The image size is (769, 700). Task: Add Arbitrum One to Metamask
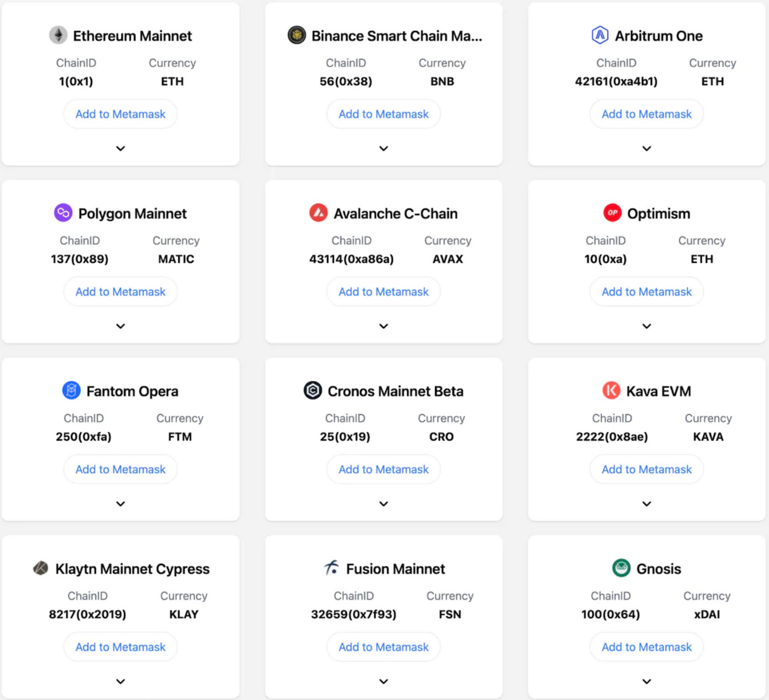[647, 114]
